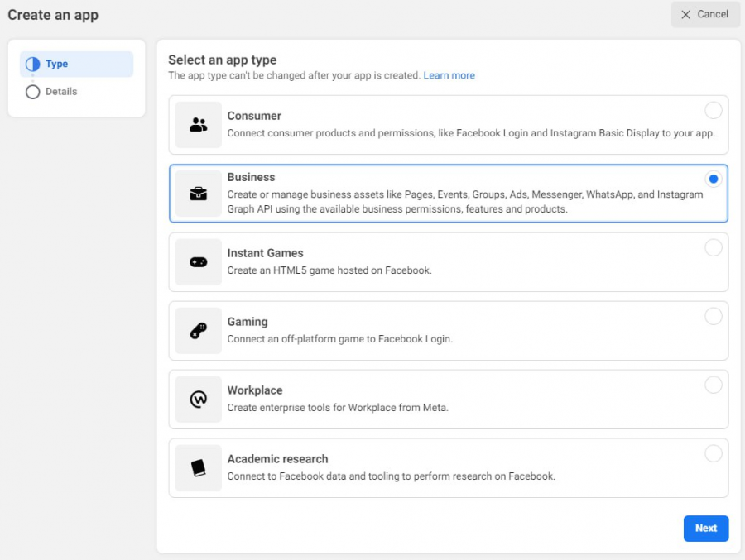Select the Instant Games radio button

[714, 247]
